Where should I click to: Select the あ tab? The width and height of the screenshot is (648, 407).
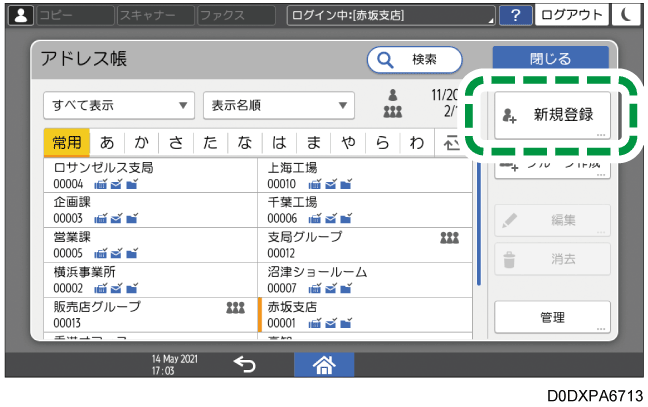pyautogui.click(x=107, y=143)
